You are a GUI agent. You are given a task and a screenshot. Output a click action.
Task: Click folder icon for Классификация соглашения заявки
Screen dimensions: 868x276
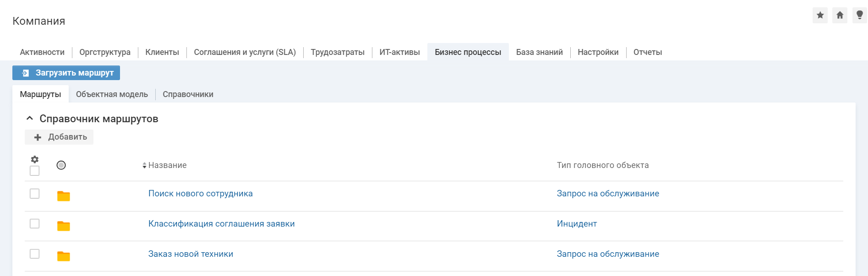(63, 226)
